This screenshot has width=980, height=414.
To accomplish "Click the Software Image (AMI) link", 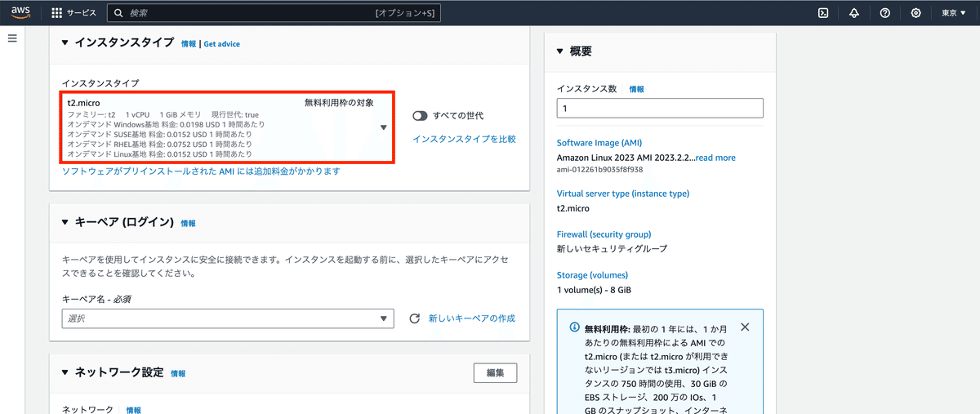I will 599,143.
